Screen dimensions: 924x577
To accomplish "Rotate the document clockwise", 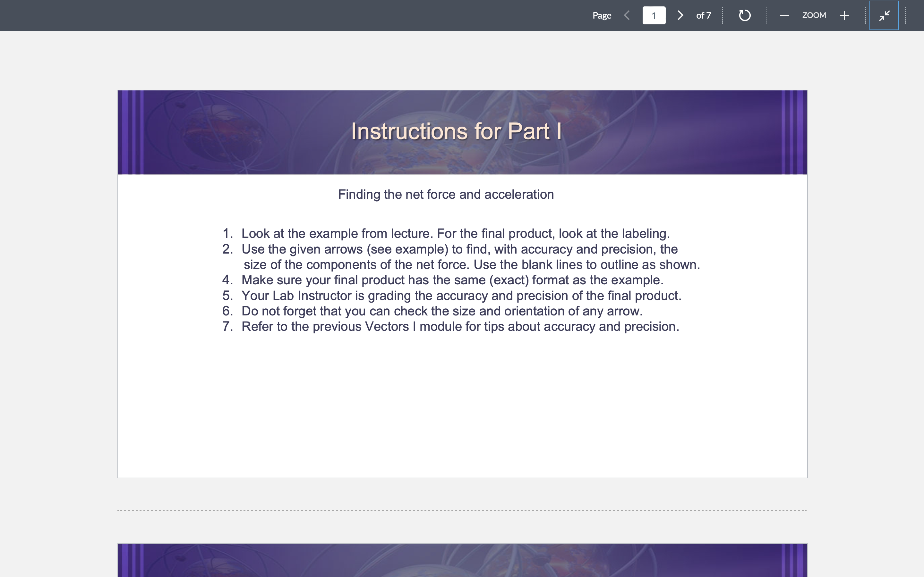I will pyautogui.click(x=744, y=15).
